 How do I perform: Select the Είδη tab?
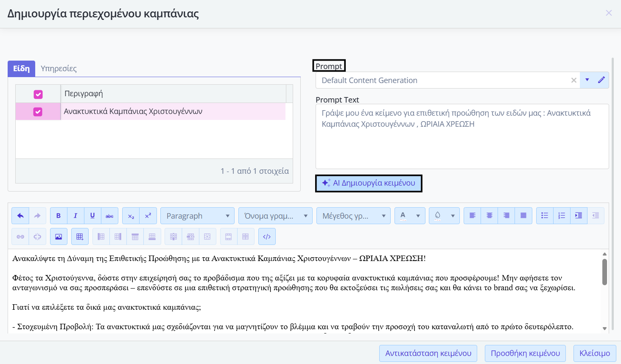(21, 69)
